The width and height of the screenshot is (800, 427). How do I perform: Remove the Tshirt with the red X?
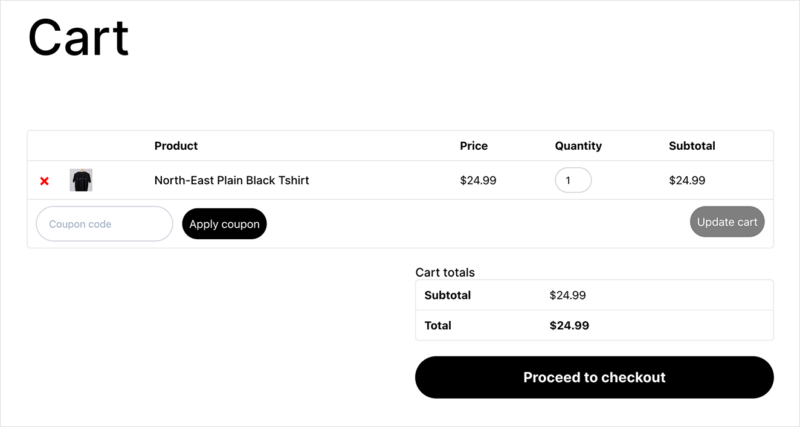tap(44, 181)
